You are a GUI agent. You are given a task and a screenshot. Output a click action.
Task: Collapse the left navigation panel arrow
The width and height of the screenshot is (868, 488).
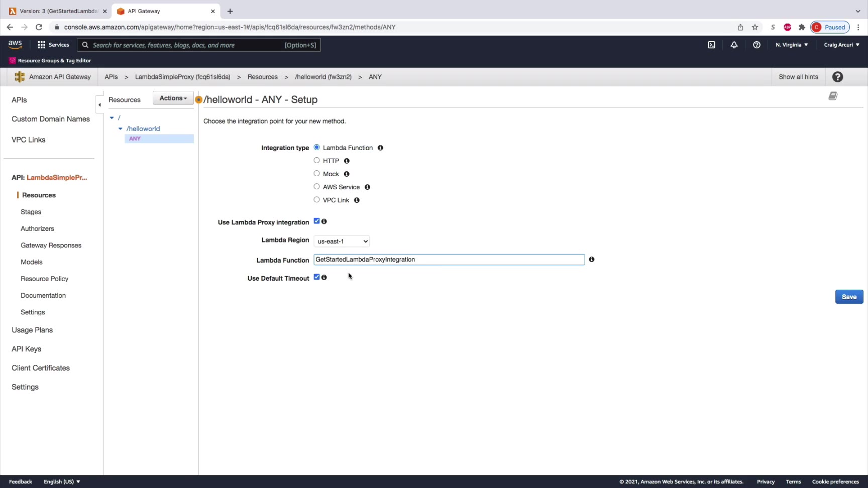pyautogui.click(x=99, y=104)
